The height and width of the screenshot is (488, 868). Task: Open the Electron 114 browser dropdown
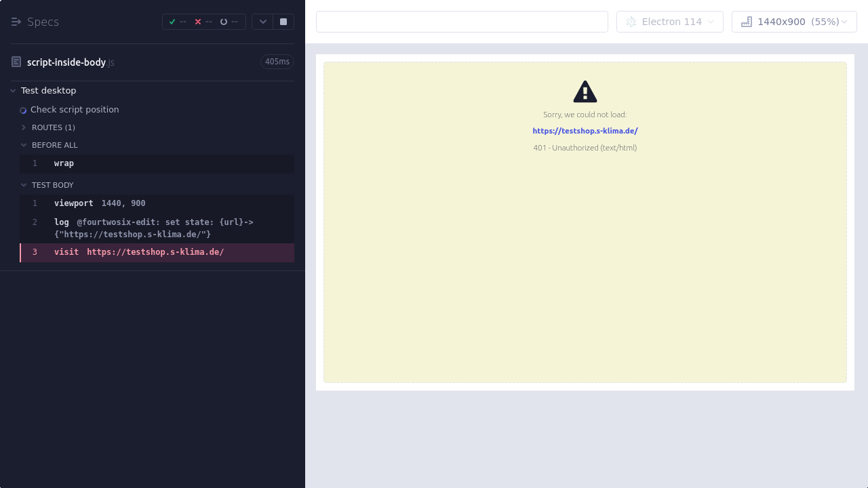669,22
